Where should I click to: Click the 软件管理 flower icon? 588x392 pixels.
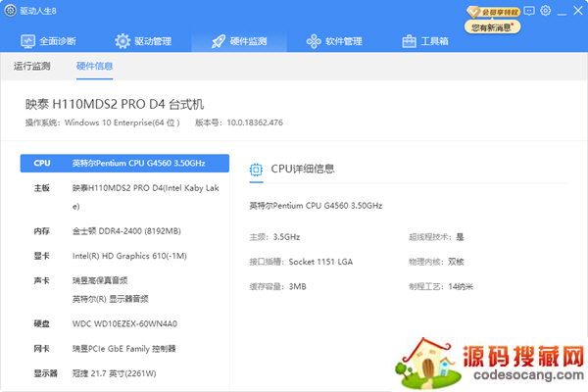314,41
